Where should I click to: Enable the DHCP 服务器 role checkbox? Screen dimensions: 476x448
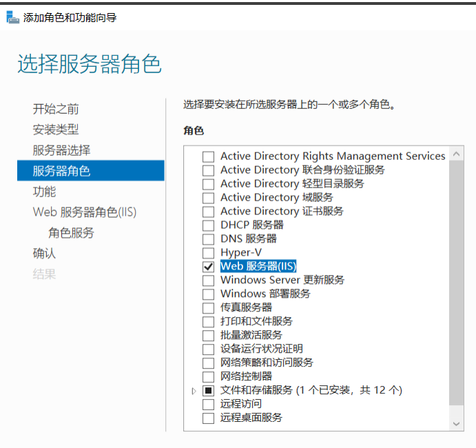point(208,225)
